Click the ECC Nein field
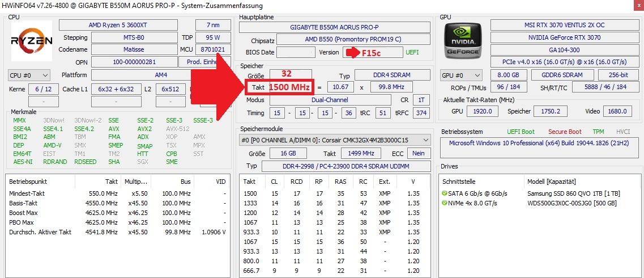Viewport: 644px width, 278px height. pos(419,153)
